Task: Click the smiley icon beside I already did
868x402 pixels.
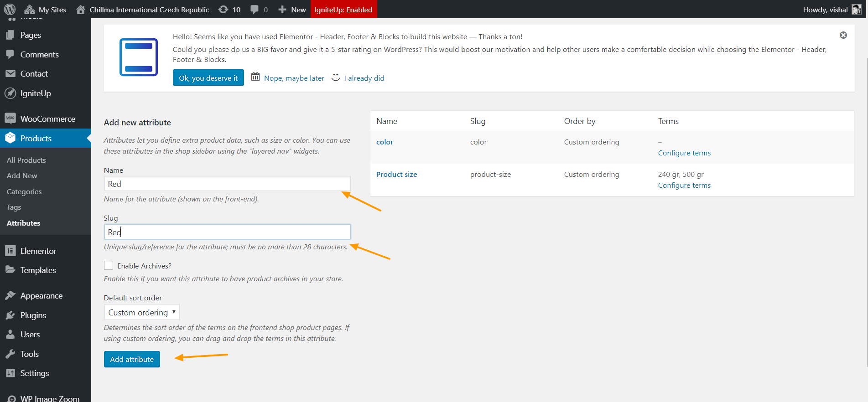Action: (336, 77)
